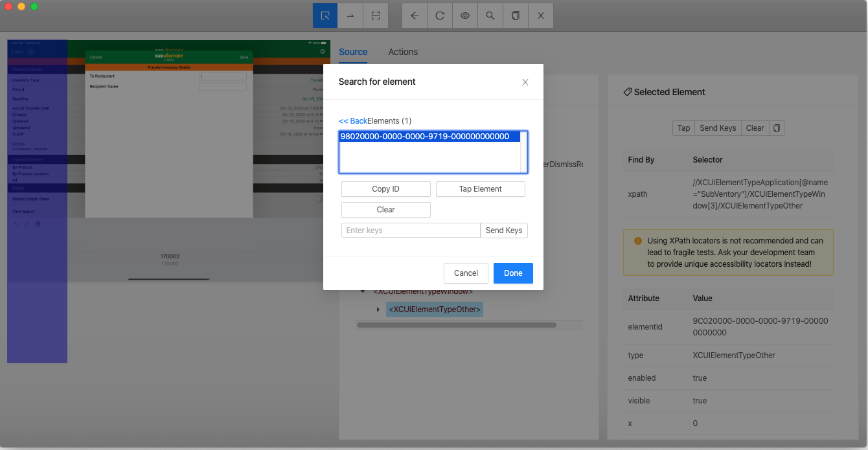This screenshot has height=450, width=868.
Task: Click the source tree horizontal scrollbar
Action: pyautogui.click(x=456, y=324)
